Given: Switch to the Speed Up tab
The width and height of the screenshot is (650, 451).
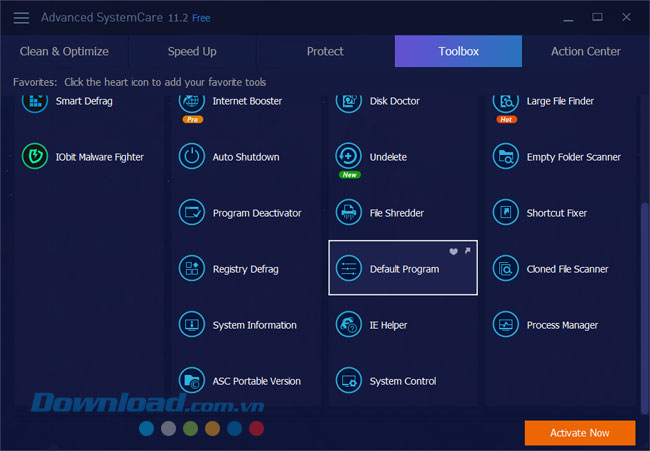Looking at the screenshot, I should pyautogui.click(x=192, y=51).
